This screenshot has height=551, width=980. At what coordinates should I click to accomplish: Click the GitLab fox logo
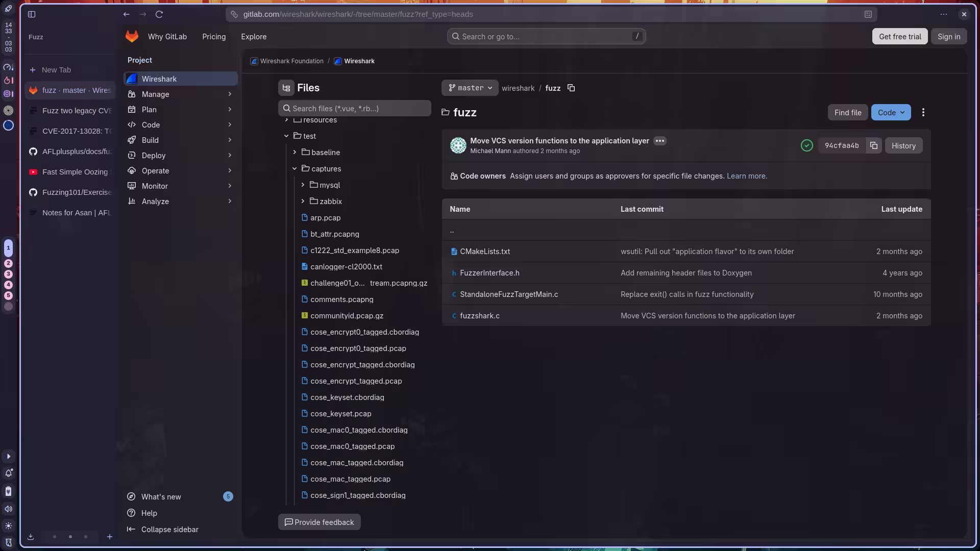coord(132,36)
